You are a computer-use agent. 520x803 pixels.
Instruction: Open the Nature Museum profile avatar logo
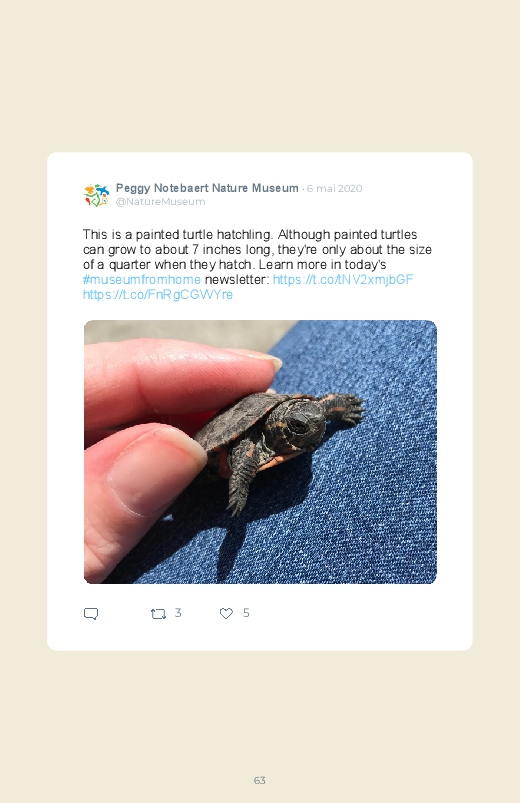pos(96,195)
